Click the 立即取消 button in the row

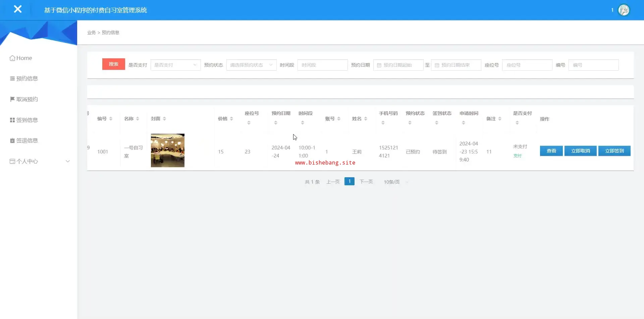[x=580, y=151]
